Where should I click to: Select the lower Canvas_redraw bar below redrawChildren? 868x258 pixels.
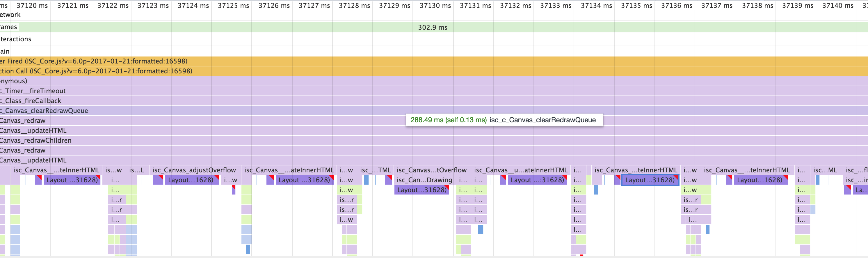(x=434, y=151)
